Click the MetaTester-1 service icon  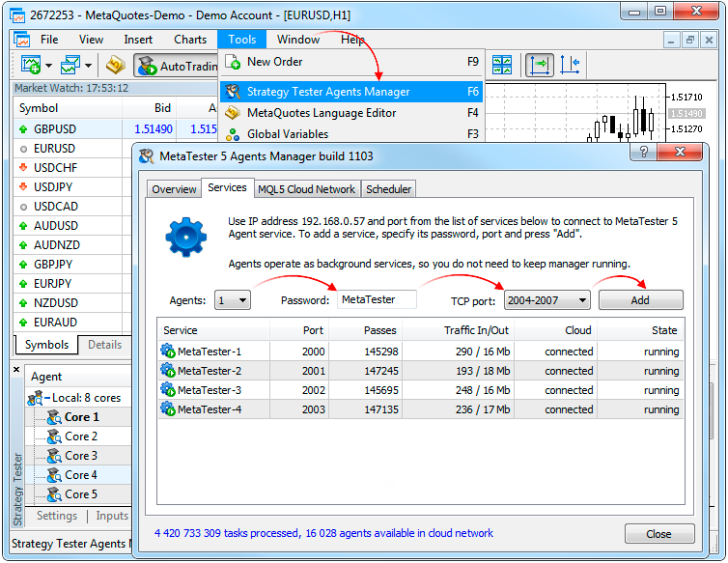click(x=168, y=351)
